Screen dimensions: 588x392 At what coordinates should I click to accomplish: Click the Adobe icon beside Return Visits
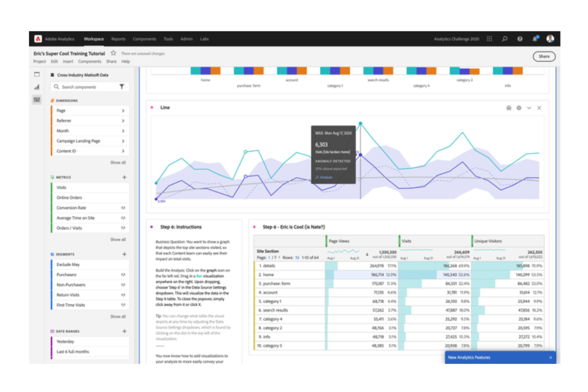[123, 295]
